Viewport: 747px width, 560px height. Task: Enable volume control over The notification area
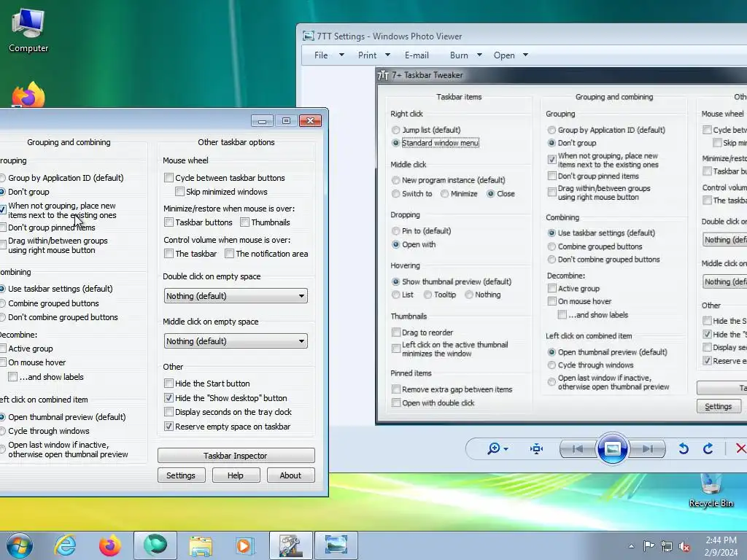(229, 253)
